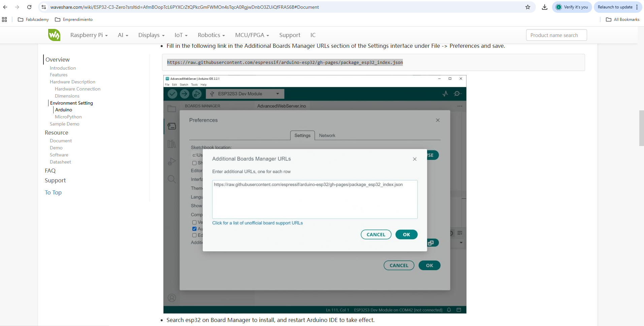Close the Preferences dialog with its X
644x326 pixels.
click(x=438, y=120)
